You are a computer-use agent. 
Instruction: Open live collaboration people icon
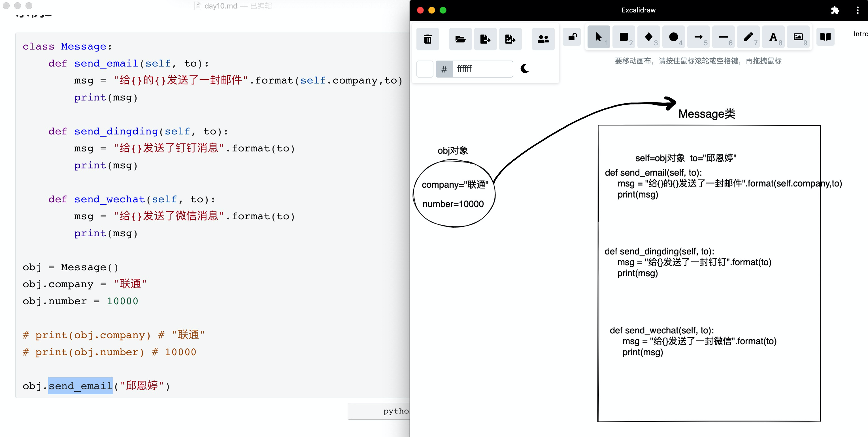coord(543,39)
